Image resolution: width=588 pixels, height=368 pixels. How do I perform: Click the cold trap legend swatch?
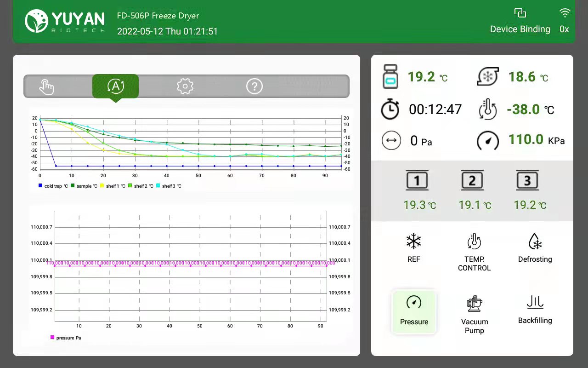41,186
